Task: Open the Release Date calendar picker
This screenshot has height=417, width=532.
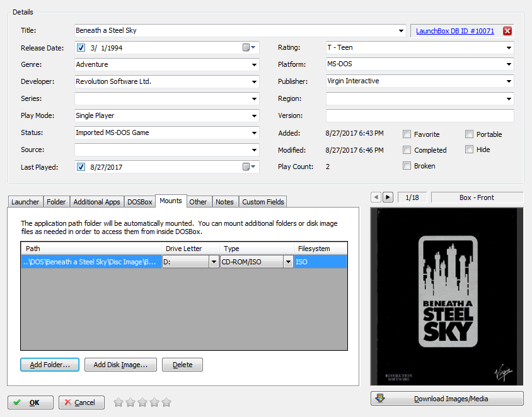Action: coord(249,47)
